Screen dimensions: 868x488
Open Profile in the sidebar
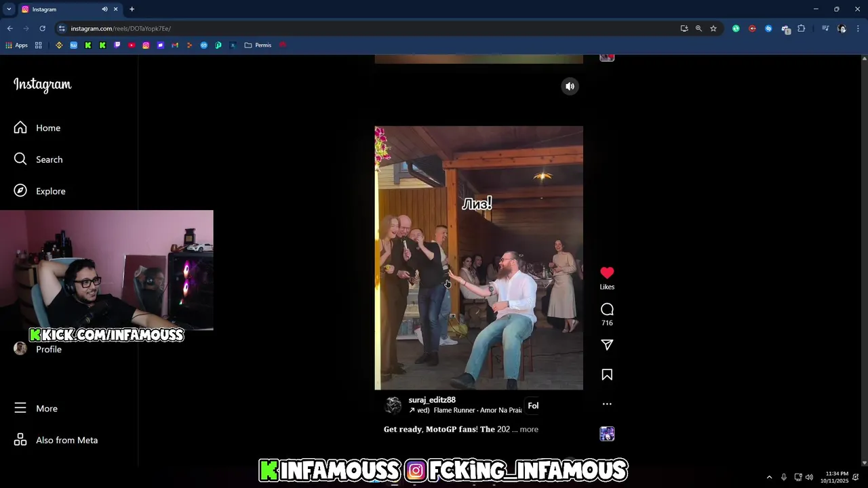(x=38, y=349)
